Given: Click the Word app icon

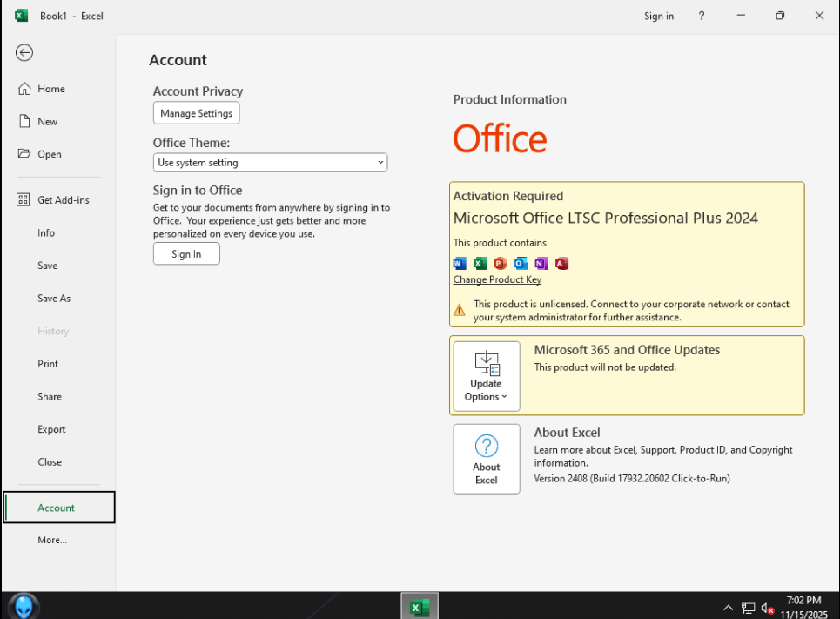Looking at the screenshot, I should tap(460, 263).
